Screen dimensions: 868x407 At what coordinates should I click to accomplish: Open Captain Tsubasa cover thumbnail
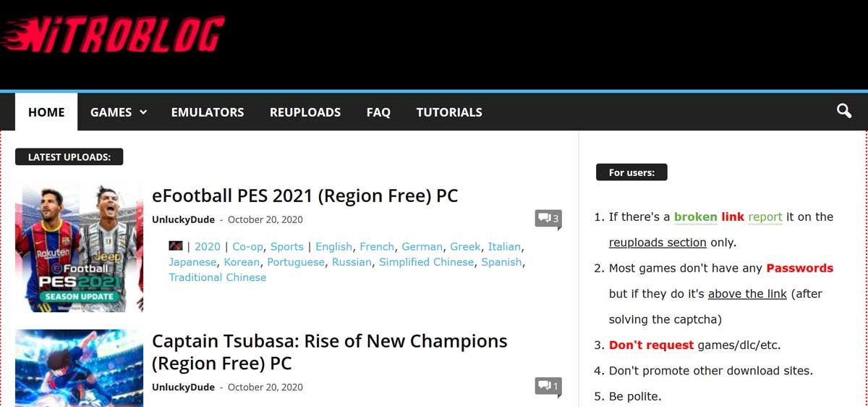coord(79,368)
